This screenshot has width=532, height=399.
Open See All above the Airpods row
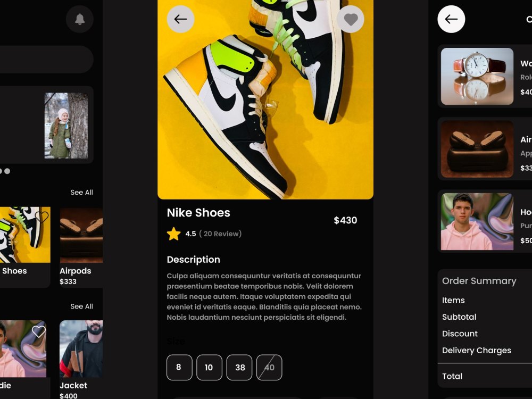pos(81,193)
